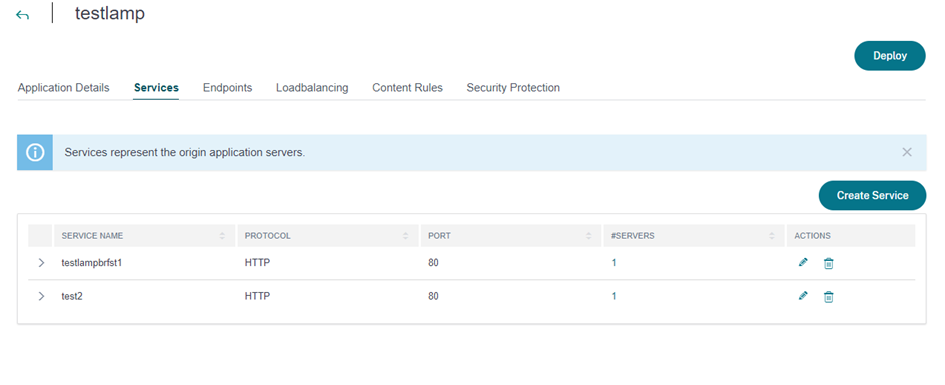Sort the table by Service Name

[x=222, y=236]
